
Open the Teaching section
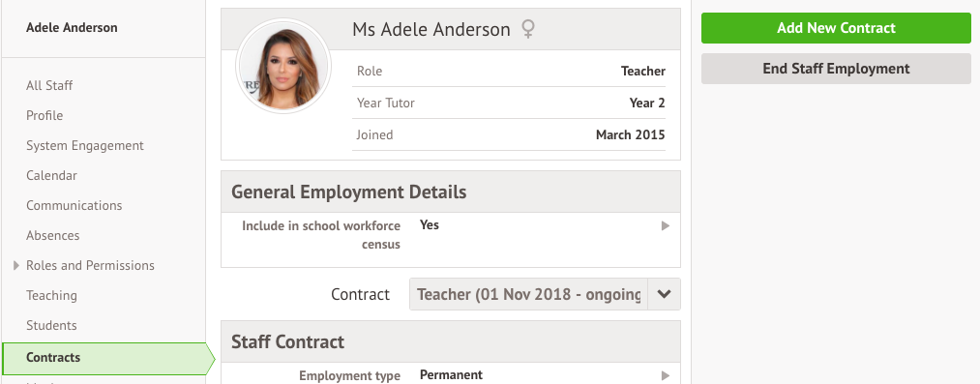(x=52, y=295)
